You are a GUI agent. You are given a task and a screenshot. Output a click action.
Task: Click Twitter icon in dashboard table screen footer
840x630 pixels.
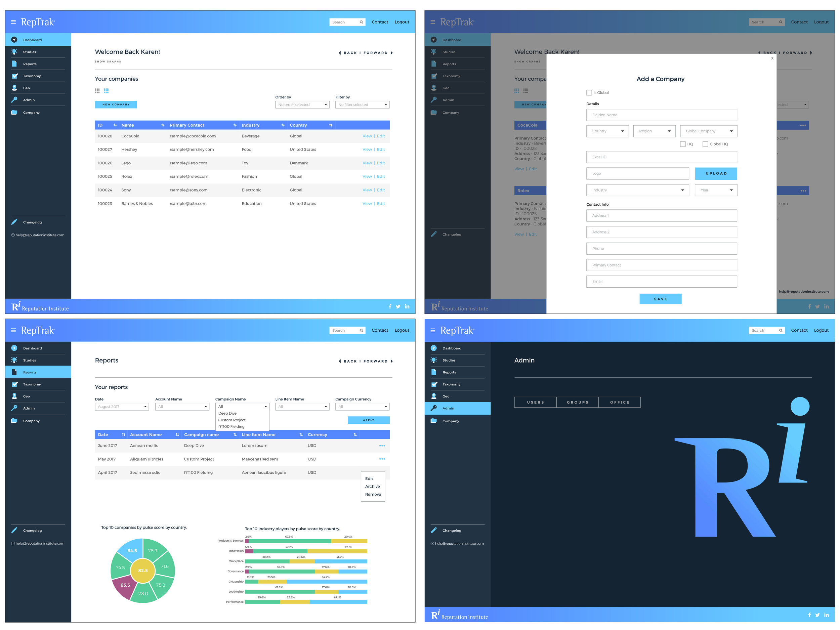pyautogui.click(x=398, y=306)
